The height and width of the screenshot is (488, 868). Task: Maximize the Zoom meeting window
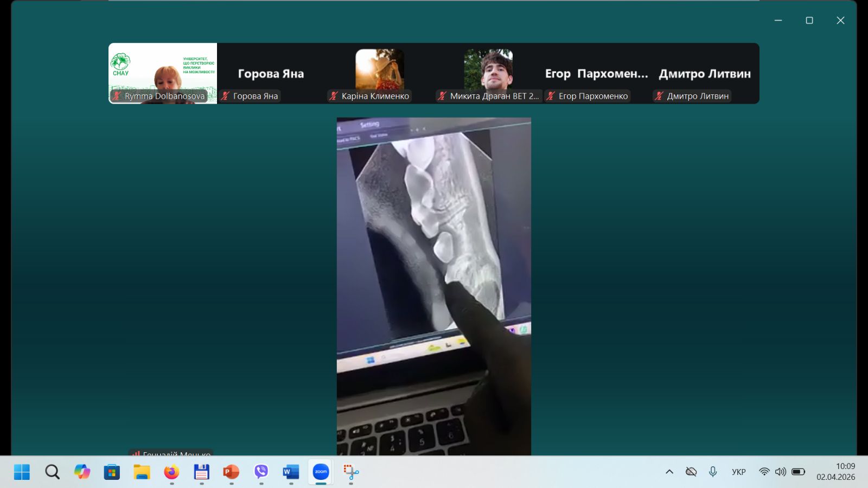809,21
